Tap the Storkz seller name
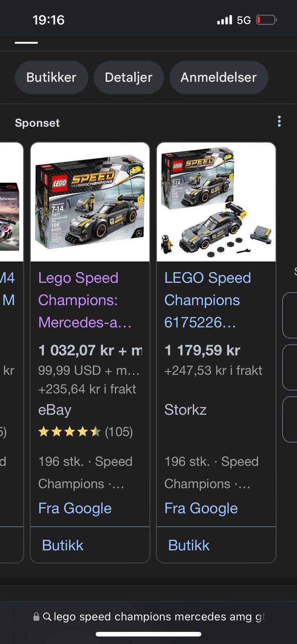Screen dimensions: 297x644 185,410
